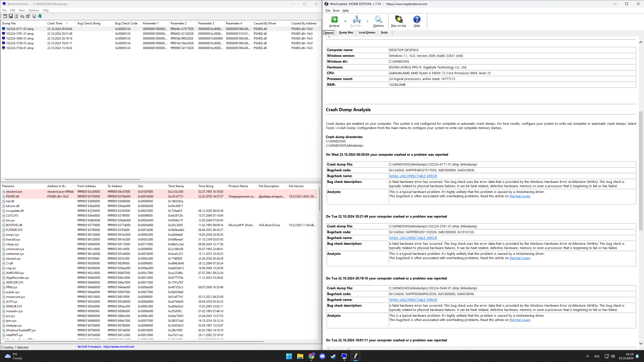Expand the Remote dropdown arrow
644x362 pixels.
(367, 21)
